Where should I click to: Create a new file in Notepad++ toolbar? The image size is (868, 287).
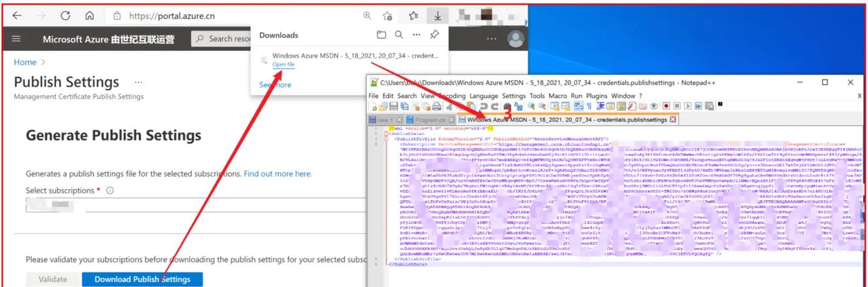(x=372, y=106)
